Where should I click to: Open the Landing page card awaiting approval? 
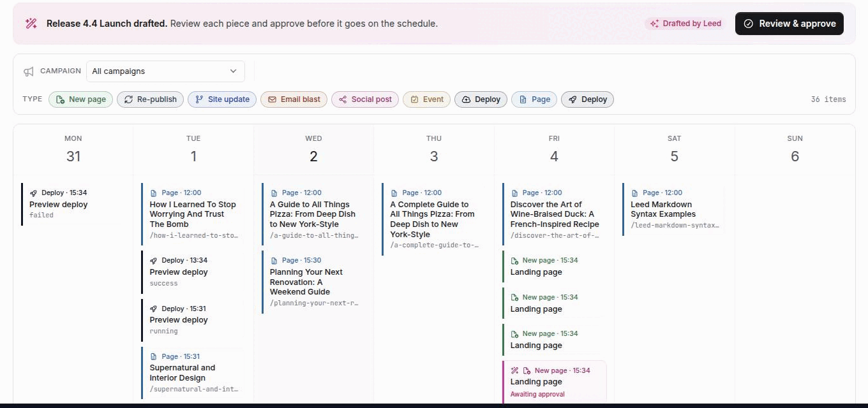point(554,383)
